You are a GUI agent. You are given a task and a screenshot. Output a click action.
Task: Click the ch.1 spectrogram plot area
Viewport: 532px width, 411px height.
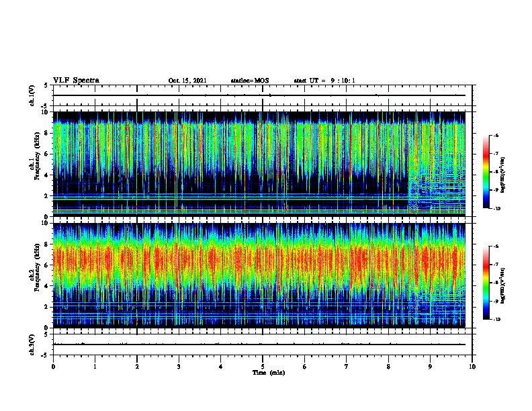[x=259, y=164]
